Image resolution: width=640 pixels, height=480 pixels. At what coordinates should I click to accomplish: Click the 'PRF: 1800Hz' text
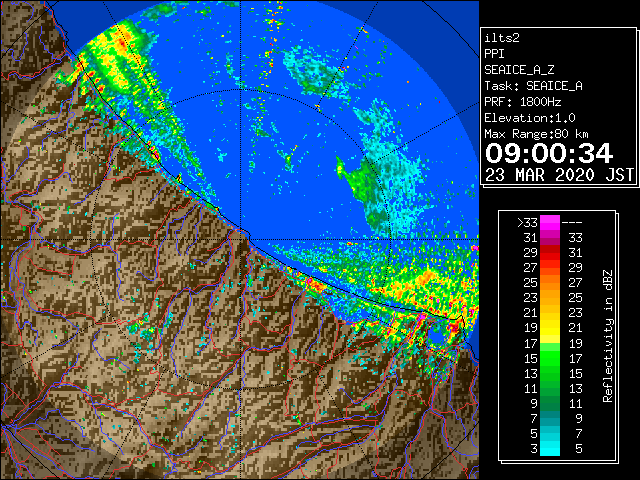click(x=522, y=102)
